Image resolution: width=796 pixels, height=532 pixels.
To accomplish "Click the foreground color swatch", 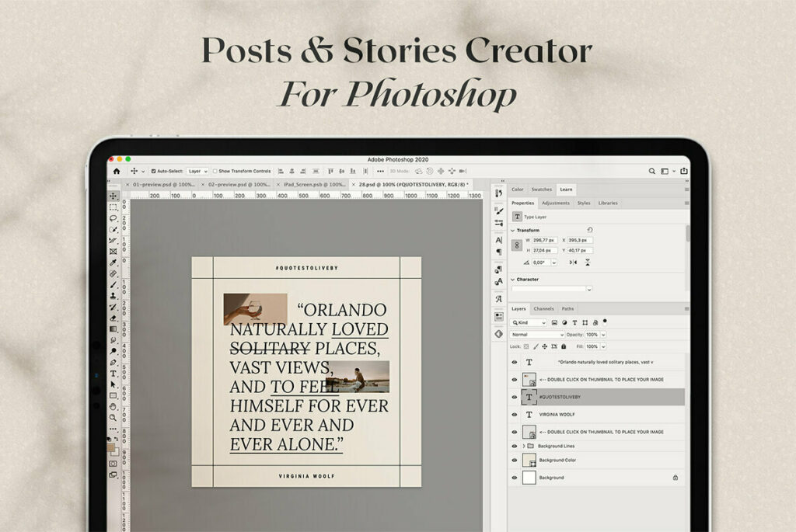I will click(111, 447).
